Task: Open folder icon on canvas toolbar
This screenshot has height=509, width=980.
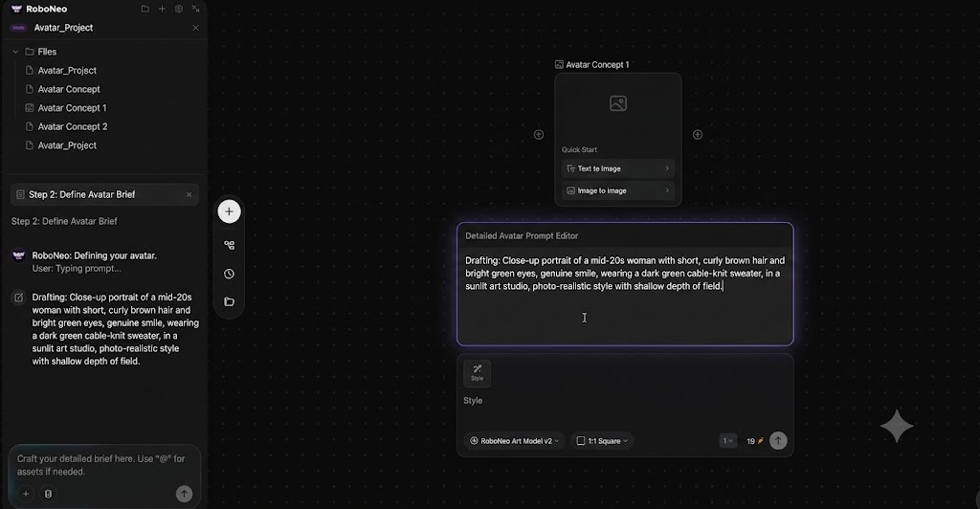Action: click(230, 302)
